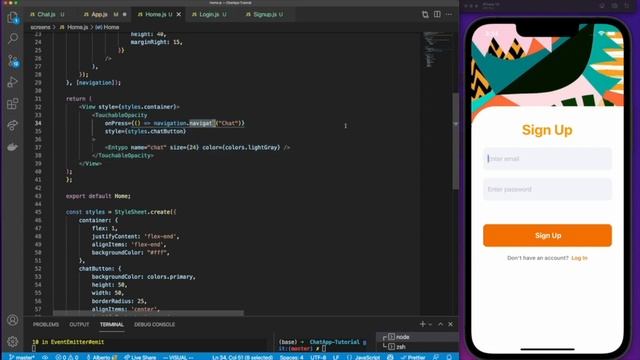The width and height of the screenshot is (640, 360).
Task: Click the master branch indicator in status bar
Action: (x=22, y=357)
